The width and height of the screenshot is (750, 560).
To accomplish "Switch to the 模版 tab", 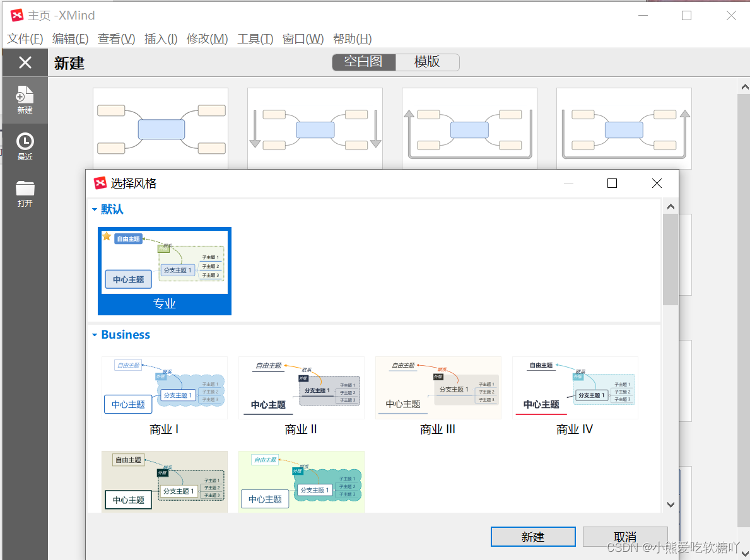I will point(427,62).
